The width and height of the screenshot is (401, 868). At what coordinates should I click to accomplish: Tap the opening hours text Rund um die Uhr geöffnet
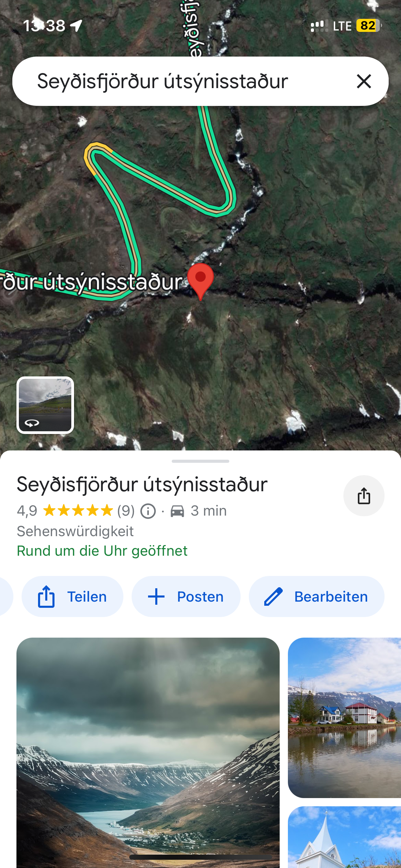(102, 551)
